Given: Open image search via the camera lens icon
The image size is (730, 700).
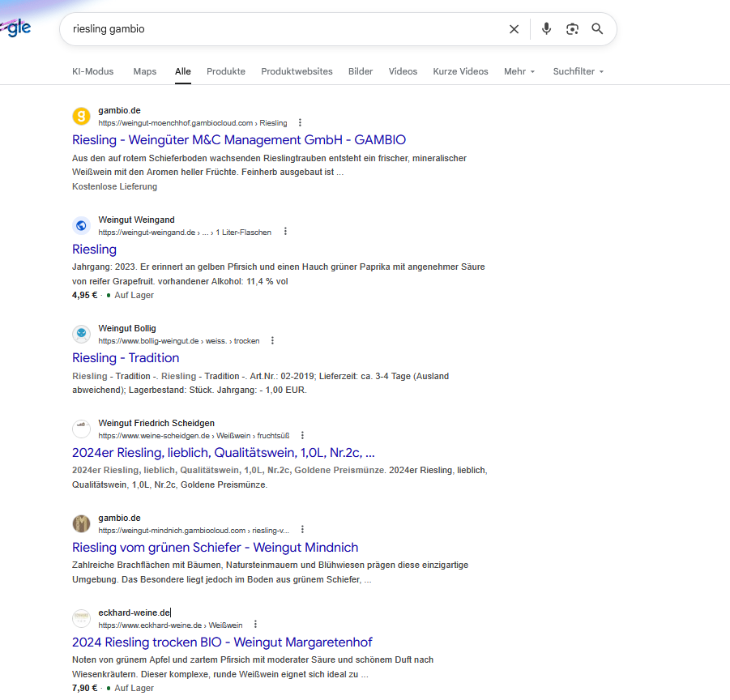Looking at the screenshot, I should (572, 29).
